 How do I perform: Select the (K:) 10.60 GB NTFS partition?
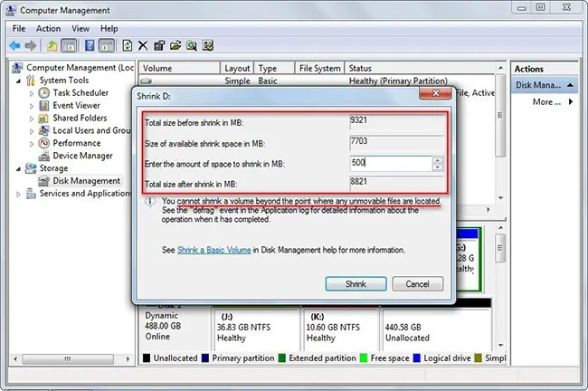point(340,328)
